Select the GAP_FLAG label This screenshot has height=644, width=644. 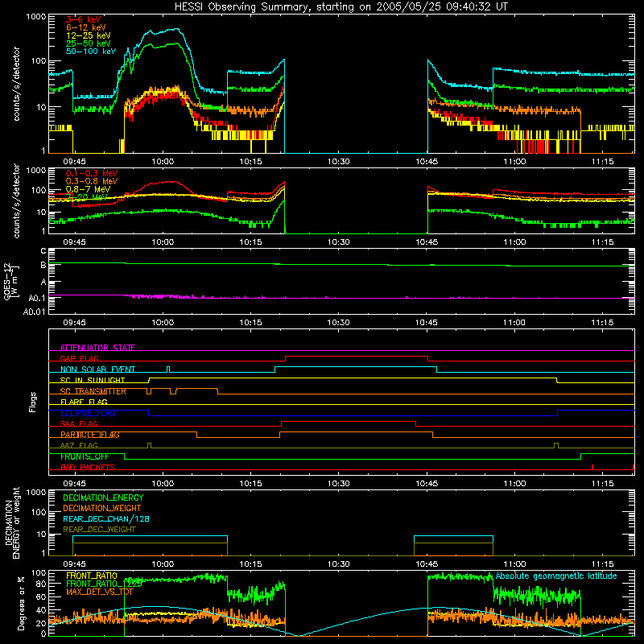pyautogui.click(x=79, y=358)
